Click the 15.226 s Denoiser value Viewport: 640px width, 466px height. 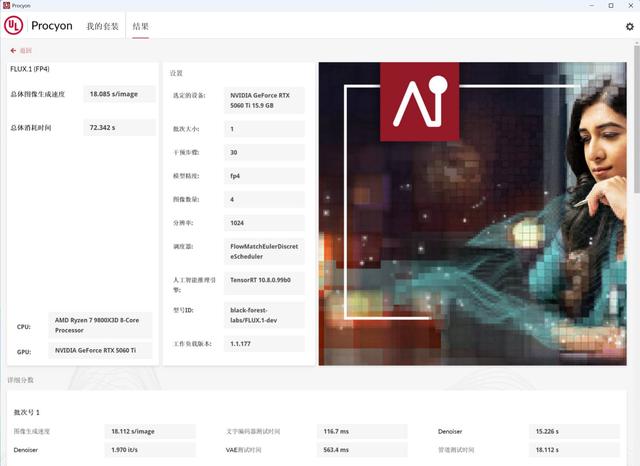(574, 431)
